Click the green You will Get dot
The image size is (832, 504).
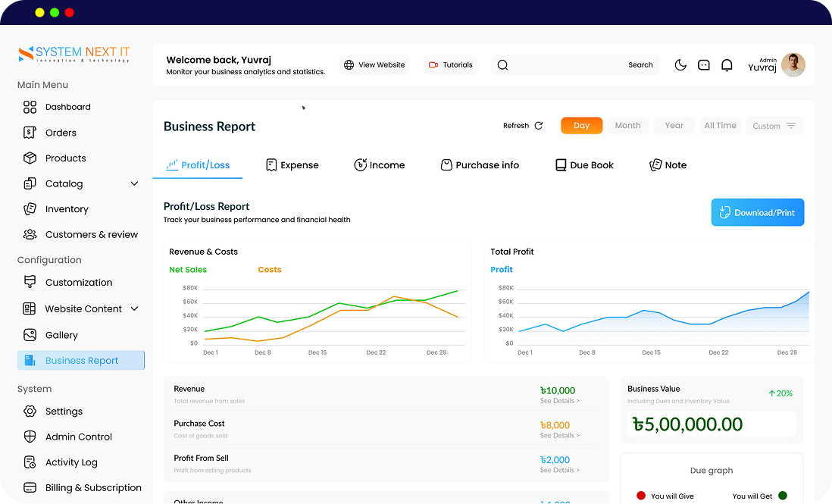(x=783, y=496)
